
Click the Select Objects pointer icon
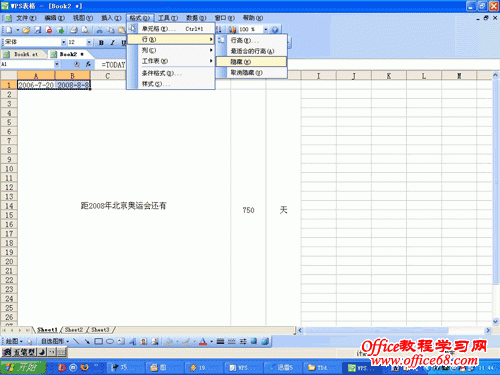(x=30, y=341)
